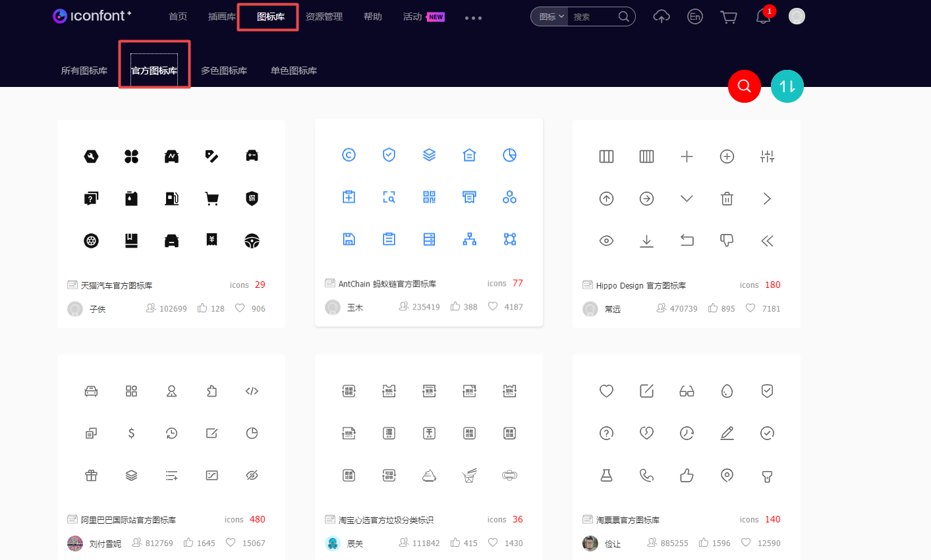This screenshot has height=560, width=931.
Task: Open the user avatar menu
Action: [x=797, y=16]
